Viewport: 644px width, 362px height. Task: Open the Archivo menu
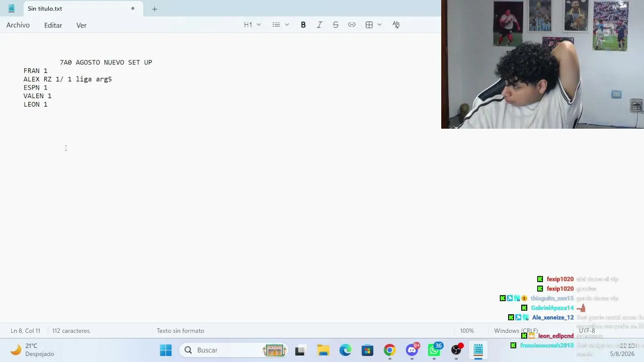tap(18, 25)
